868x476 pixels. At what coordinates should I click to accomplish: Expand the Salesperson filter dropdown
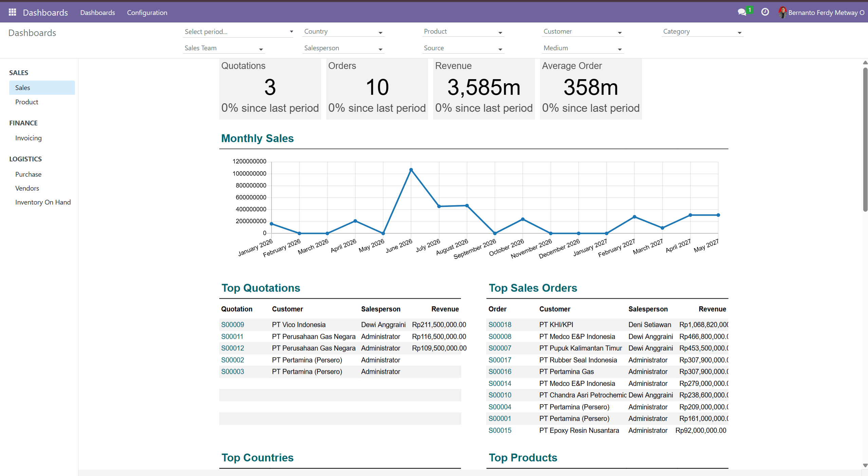pos(344,48)
